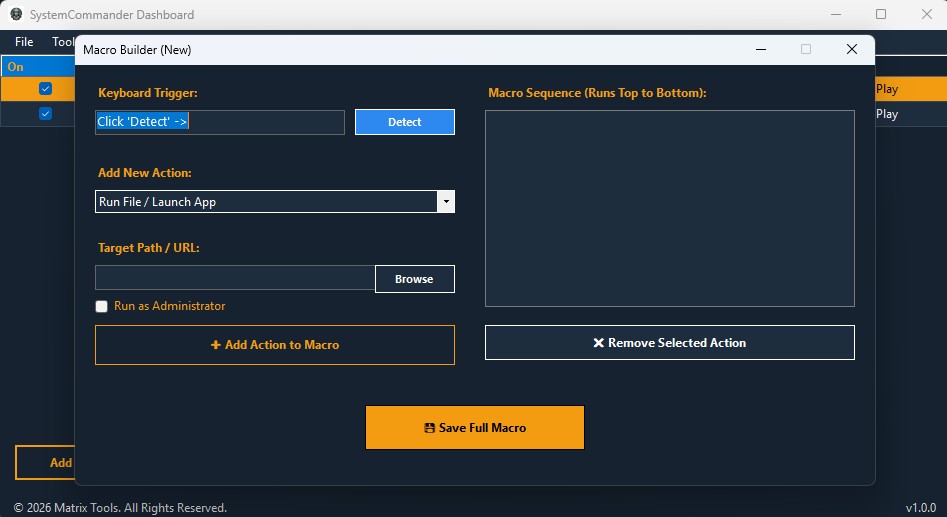Minimize the SystemCommander Dashboard window
947x517 pixels.
pyautogui.click(x=836, y=14)
